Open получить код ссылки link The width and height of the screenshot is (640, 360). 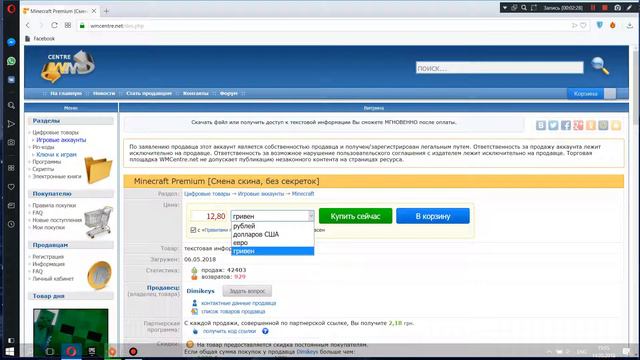(229, 331)
